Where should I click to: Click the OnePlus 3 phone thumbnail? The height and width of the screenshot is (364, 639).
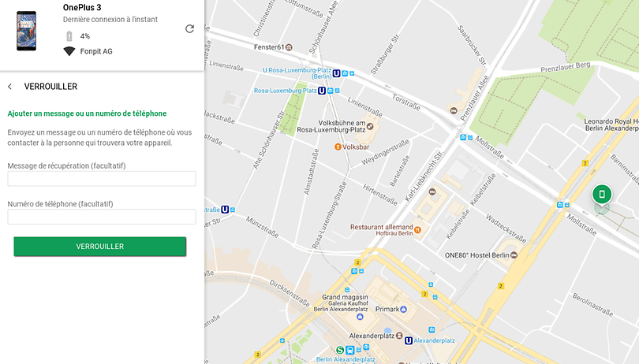pos(27,31)
